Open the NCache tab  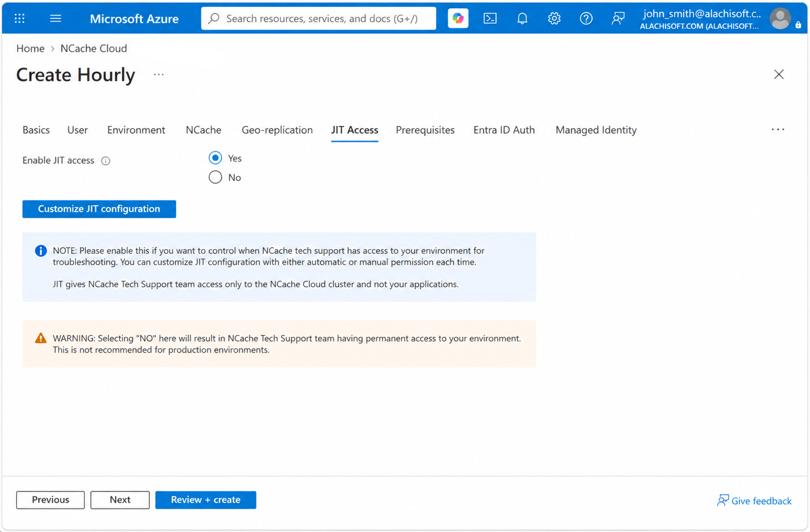click(204, 130)
